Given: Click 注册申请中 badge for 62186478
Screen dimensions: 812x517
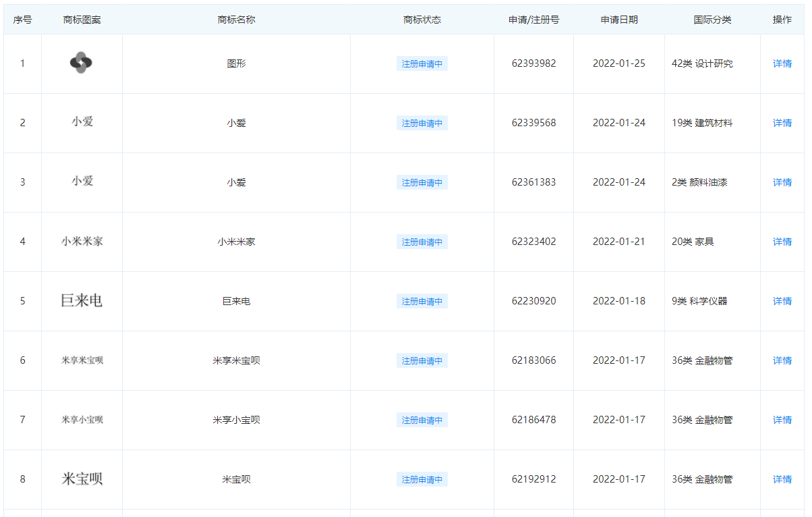Looking at the screenshot, I should [x=422, y=420].
